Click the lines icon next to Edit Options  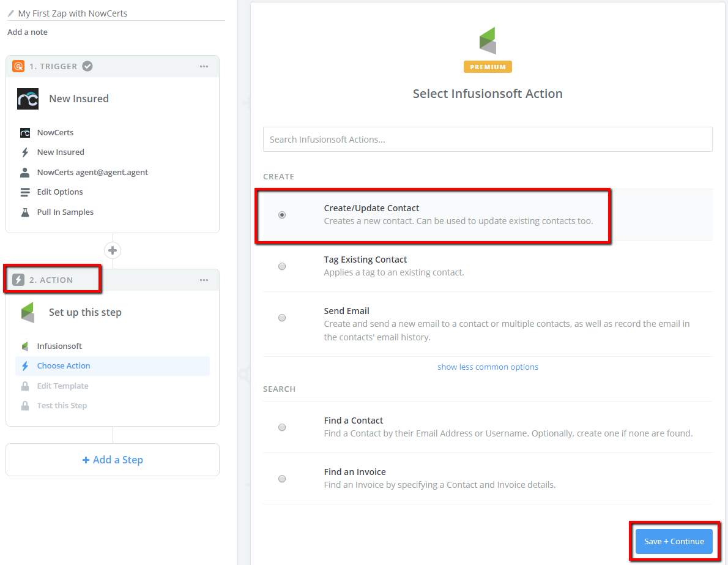(25, 192)
